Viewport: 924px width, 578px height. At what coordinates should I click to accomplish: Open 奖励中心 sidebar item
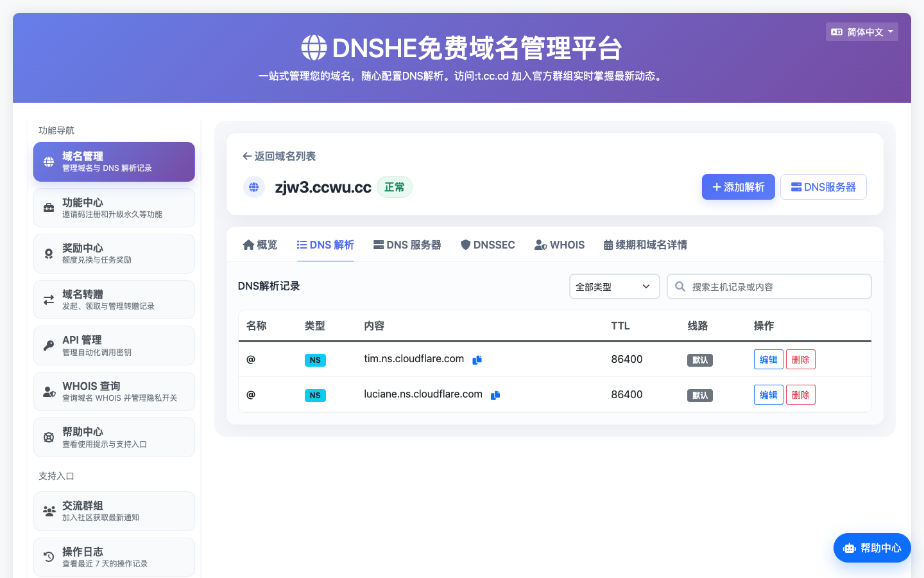tap(114, 254)
